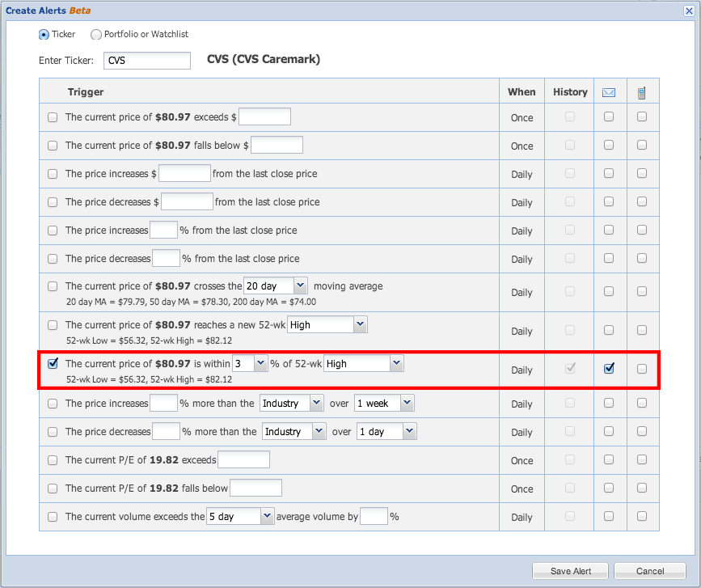Viewport: 701px width, 588px height.
Task: Open Industry dropdown in price decreases row
Action: coord(293,431)
